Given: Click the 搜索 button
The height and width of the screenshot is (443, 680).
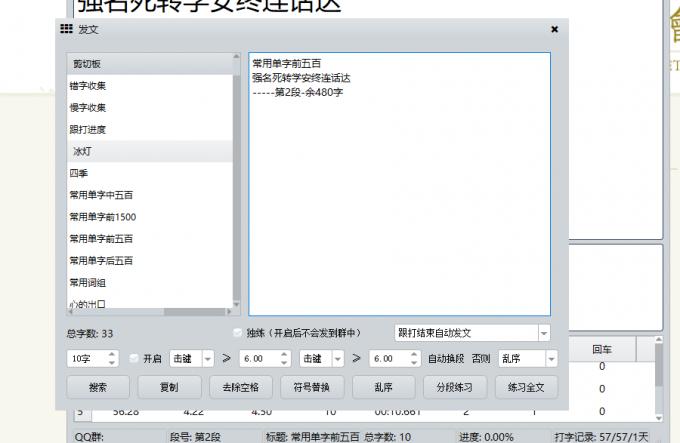Looking at the screenshot, I should (98, 387).
